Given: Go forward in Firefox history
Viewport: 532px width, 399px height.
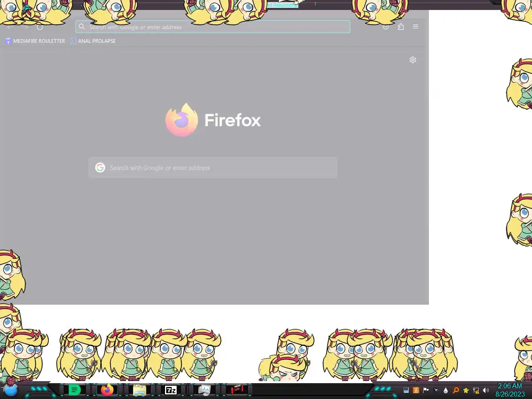Looking at the screenshot, I should [x=25, y=27].
